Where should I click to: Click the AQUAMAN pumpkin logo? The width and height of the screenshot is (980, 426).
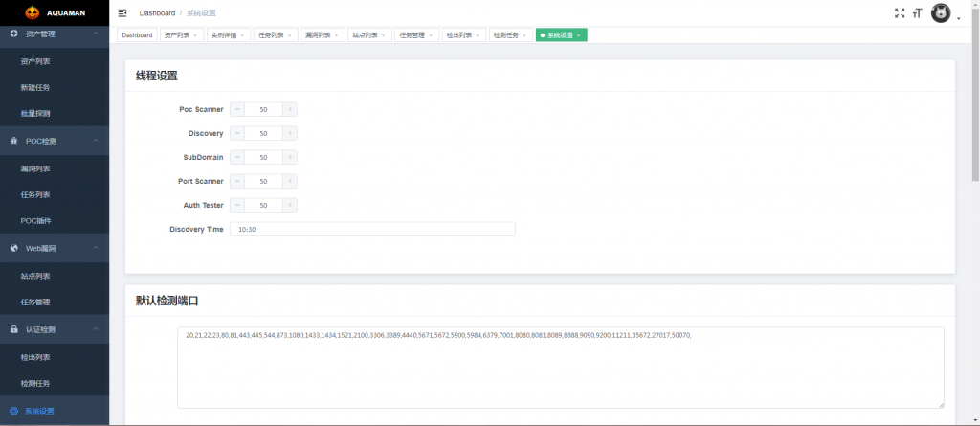pyautogui.click(x=32, y=12)
